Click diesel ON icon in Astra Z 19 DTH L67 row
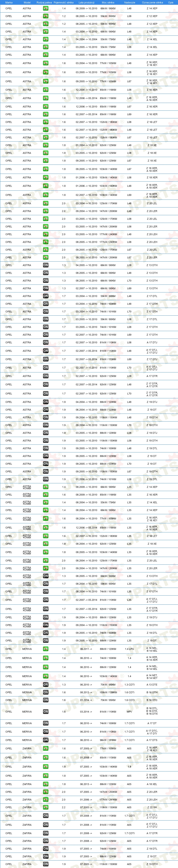The height and width of the screenshot is (868, 178). click(x=46, y=471)
